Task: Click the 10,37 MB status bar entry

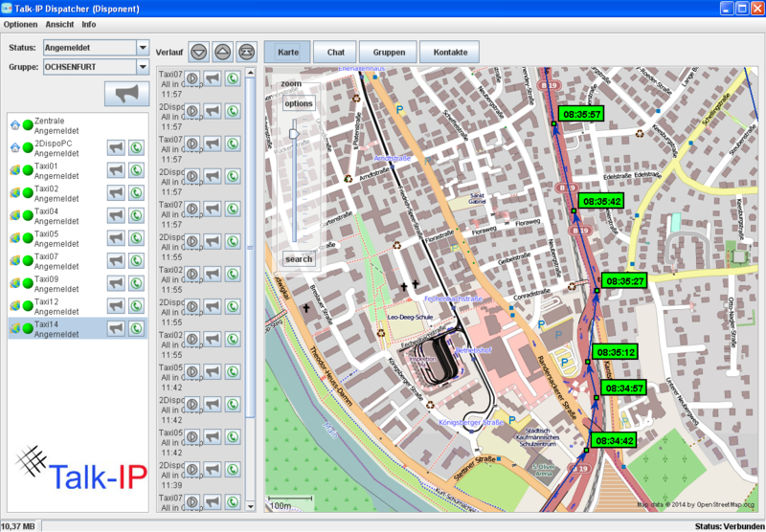Action: coord(18,526)
